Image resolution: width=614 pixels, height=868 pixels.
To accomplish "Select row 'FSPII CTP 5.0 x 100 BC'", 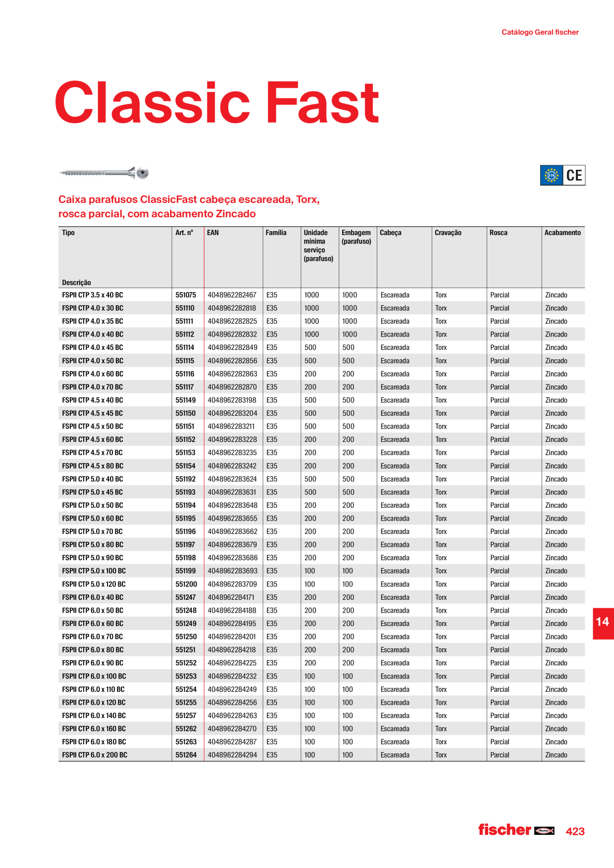I will pyautogui.click(x=321, y=571).
